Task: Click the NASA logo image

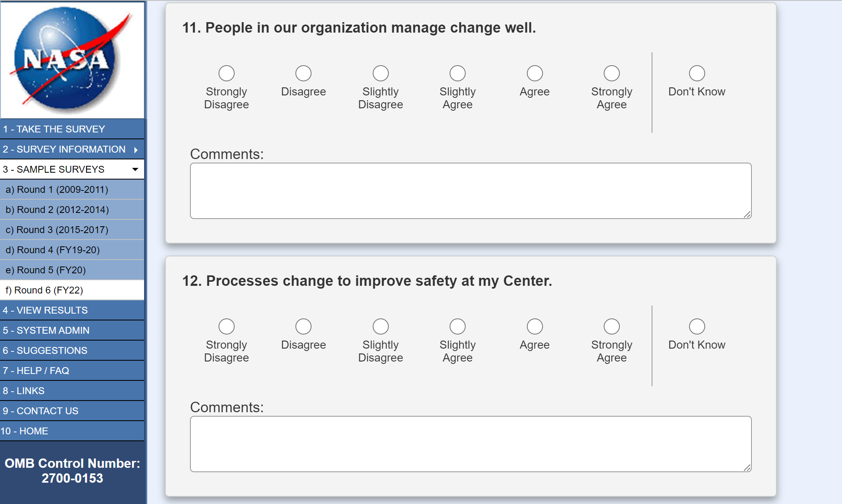Action: 72,60
